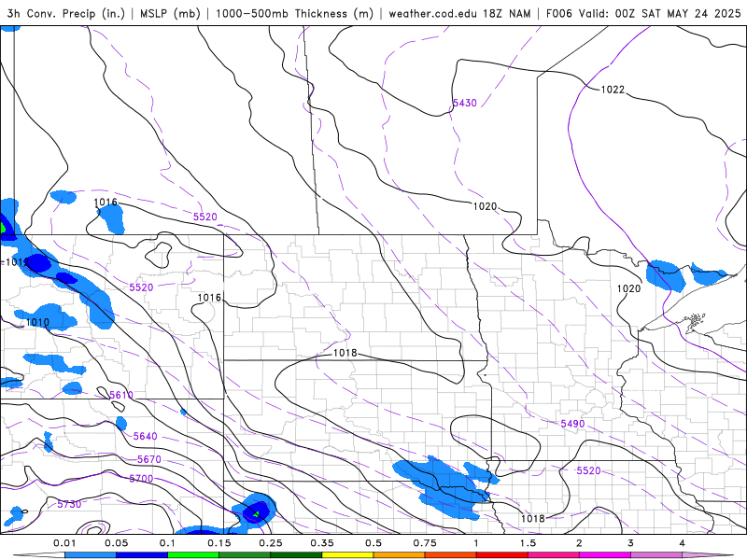
Task: Click the 0.5 legend value
Action: [373, 543]
